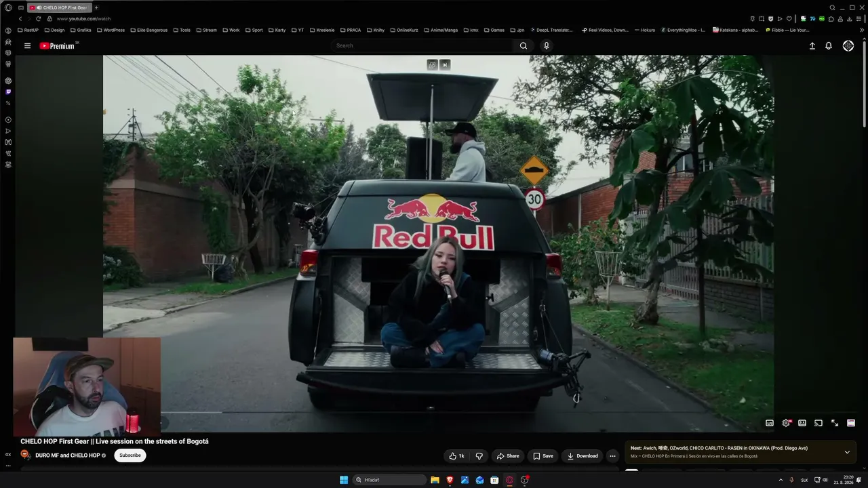Screen dimensions: 868x488
Task: Click the channel avatar beside DURO MF
Action: [x=26, y=455]
